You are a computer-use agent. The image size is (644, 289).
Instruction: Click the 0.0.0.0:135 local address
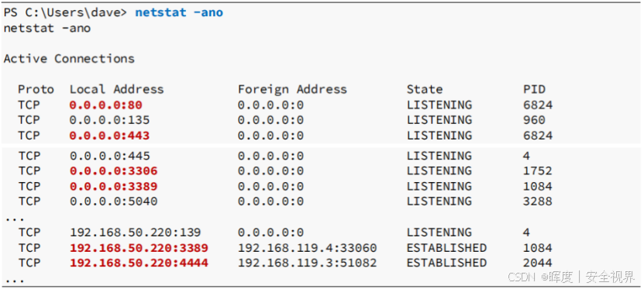pos(109,120)
